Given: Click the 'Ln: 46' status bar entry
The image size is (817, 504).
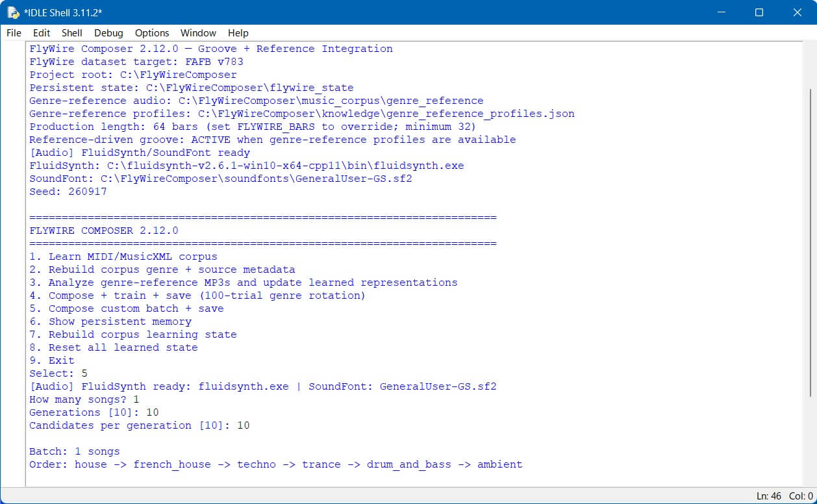Looking at the screenshot, I should (768, 496).
